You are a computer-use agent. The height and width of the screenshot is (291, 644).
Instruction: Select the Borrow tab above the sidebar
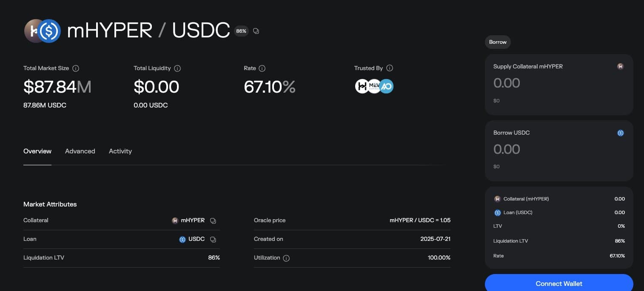coord(498,42)
